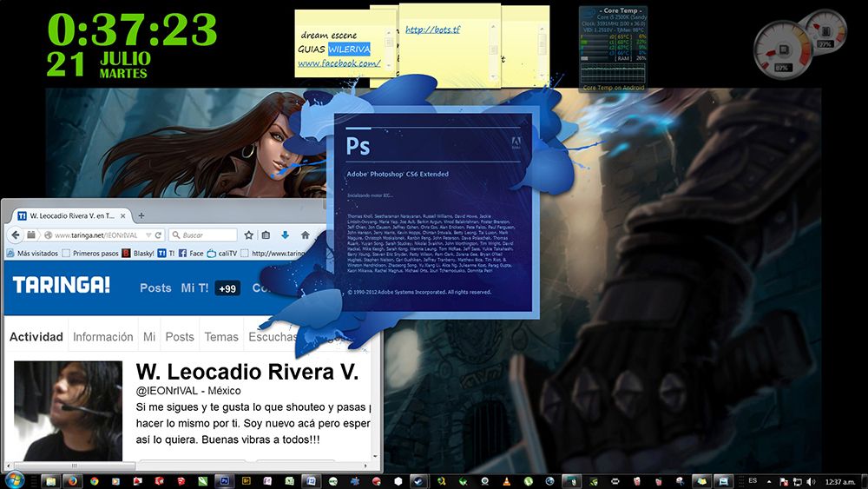
Task: Open the webcam icon in taskbar
Action: [x=484, y=481]
